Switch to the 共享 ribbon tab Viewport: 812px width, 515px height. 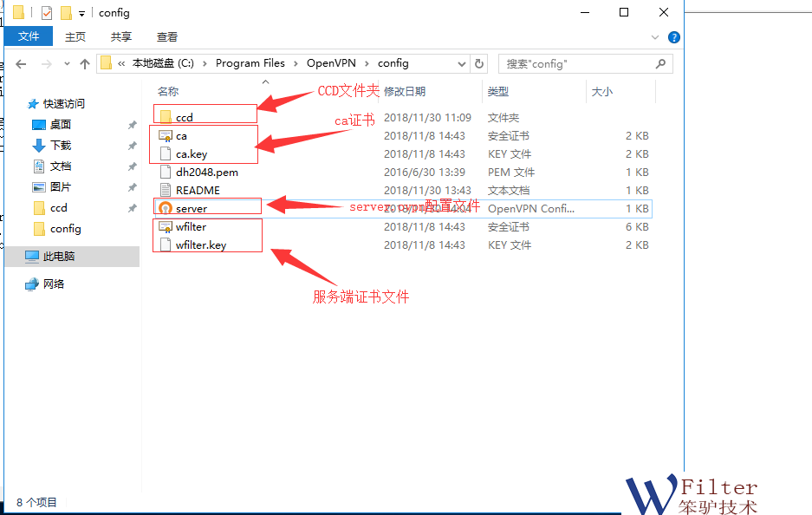[x=121, y=36]
